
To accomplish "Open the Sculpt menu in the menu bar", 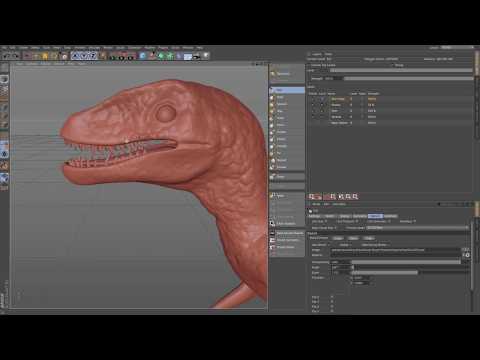I will tap(120, 48).
